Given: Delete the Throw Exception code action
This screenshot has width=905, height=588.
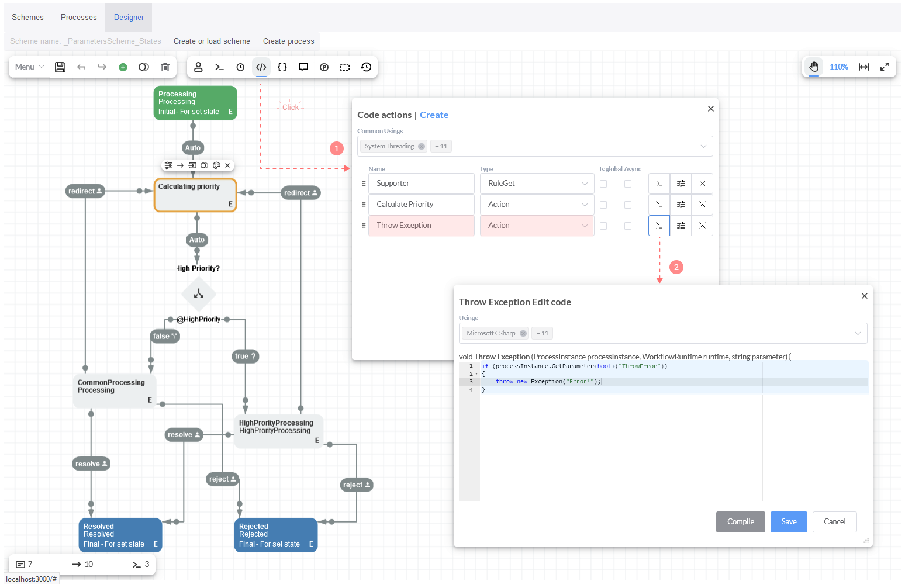Looking at the screenshot, I should tap(702, 226).
